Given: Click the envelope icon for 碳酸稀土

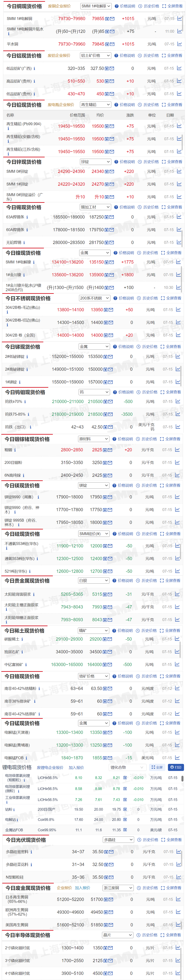Looking at the screenshot, I should coord(110,639).
